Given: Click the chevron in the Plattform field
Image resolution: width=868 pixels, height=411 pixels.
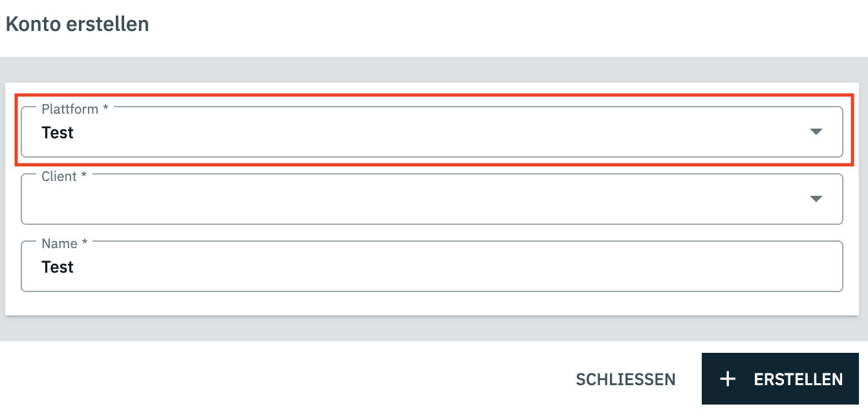Looking at the screenshot, I should [x=816, y=132].
